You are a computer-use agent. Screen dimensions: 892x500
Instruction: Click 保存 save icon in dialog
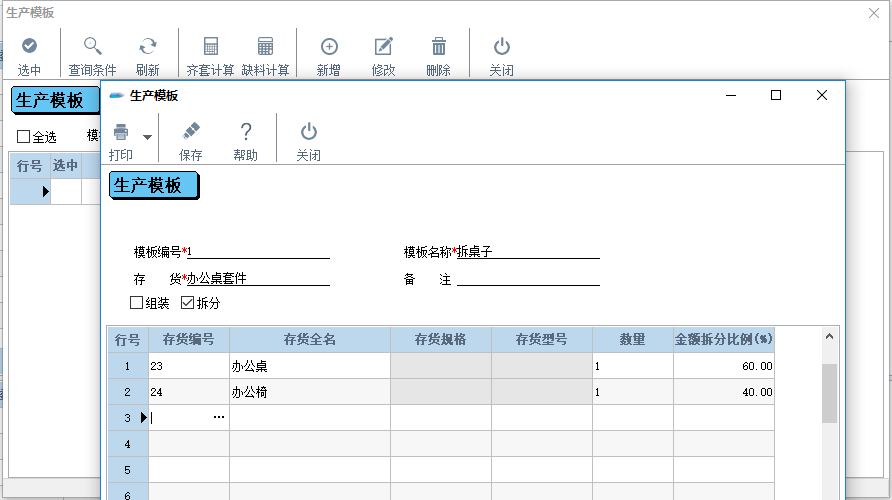tap(191, 131)
